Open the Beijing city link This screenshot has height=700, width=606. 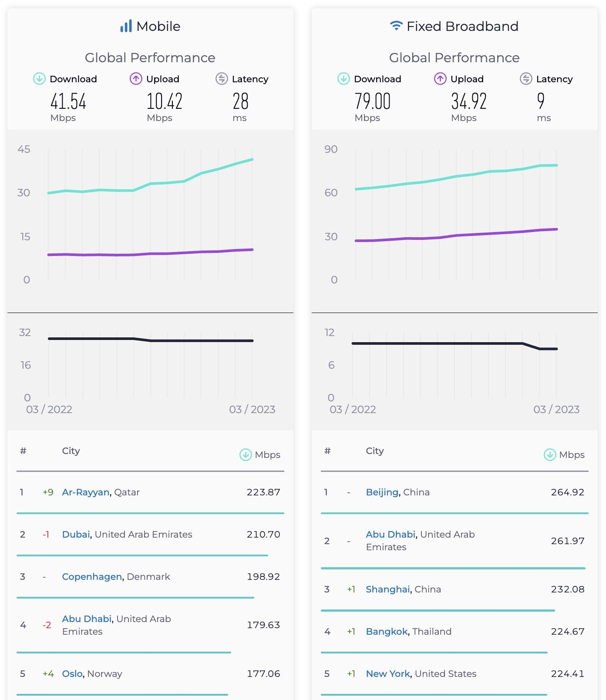(382, 492)
